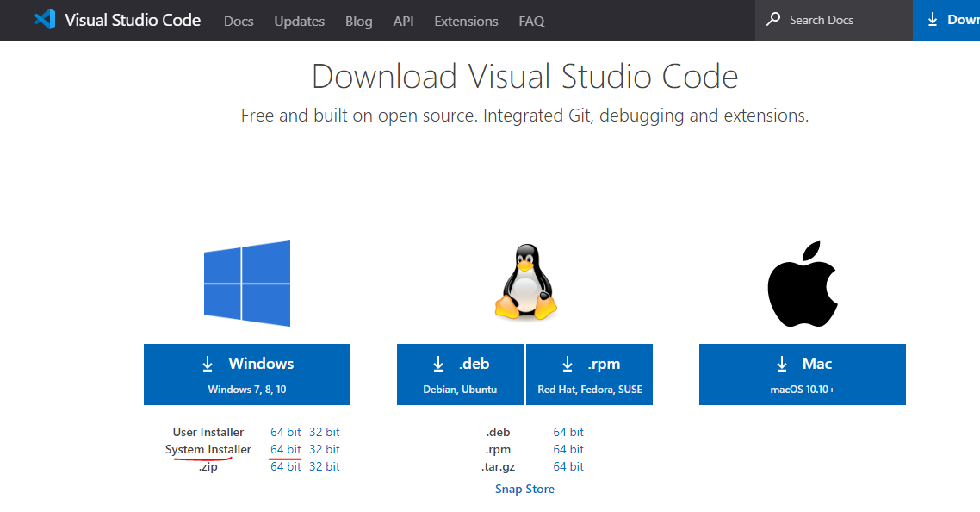Download the Windows .zip 32 bit

click(x=325, y=466)
